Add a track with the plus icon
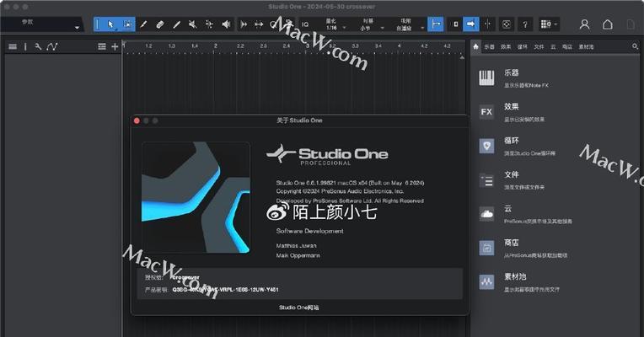 [115, 47]
